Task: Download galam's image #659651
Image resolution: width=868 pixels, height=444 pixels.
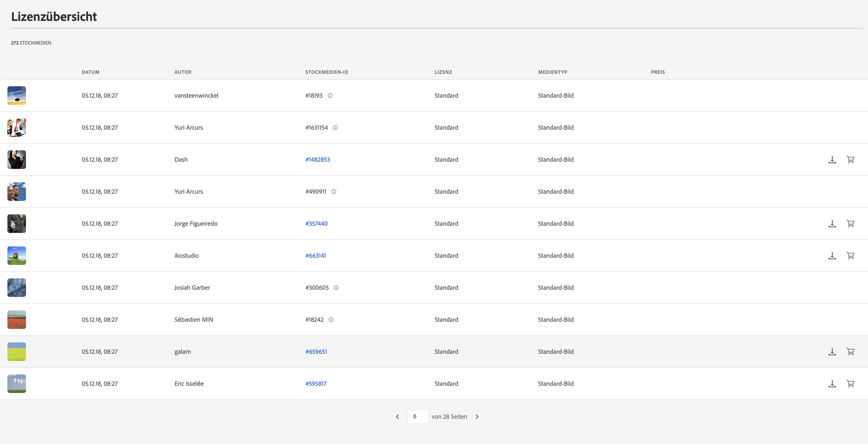Action: point(832,352)
